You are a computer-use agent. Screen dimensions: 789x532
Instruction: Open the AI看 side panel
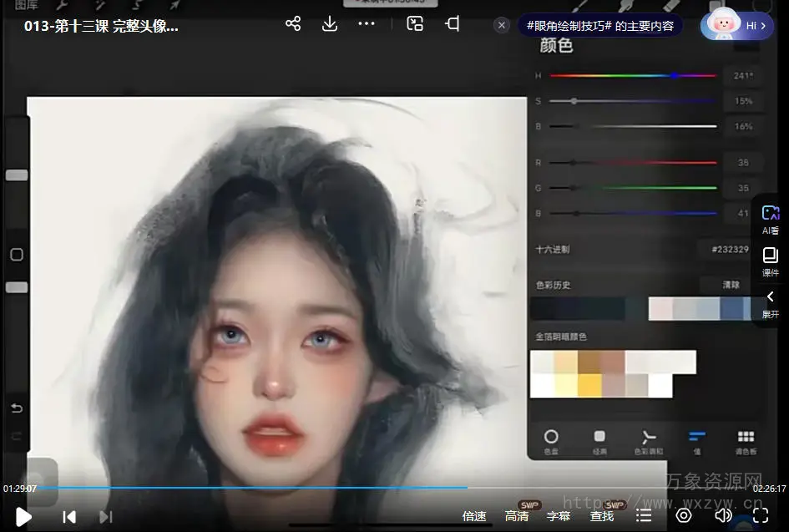pyautogui.click(x=770, y=220)
